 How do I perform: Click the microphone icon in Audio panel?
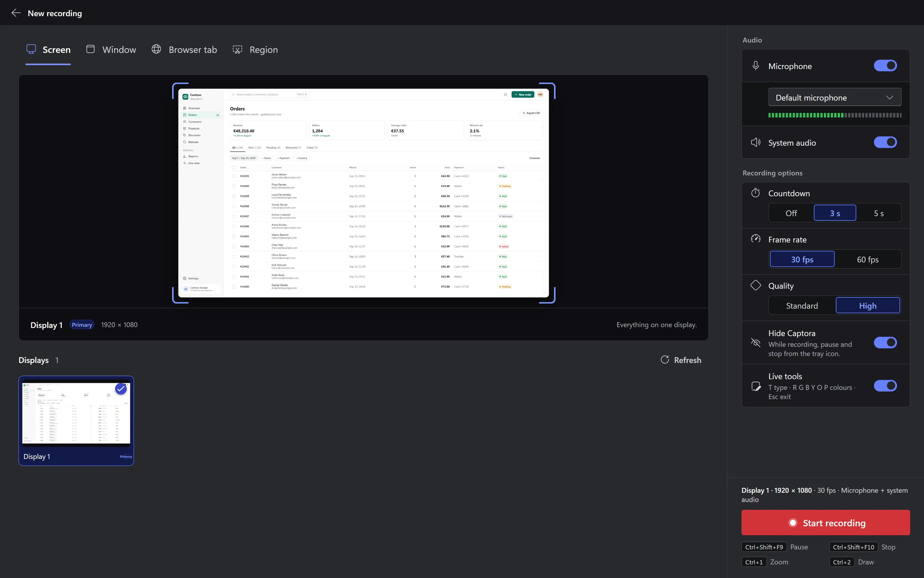(755, 66)
